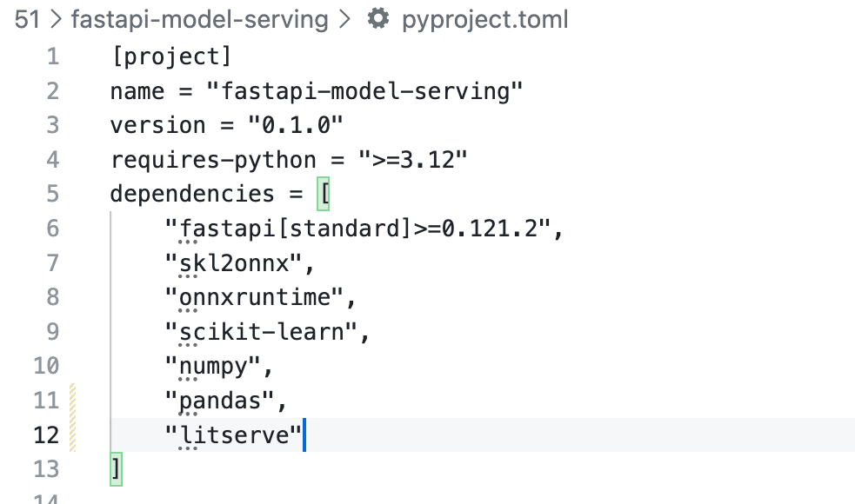Click the "onnxruntime" dependency entry

254,297
